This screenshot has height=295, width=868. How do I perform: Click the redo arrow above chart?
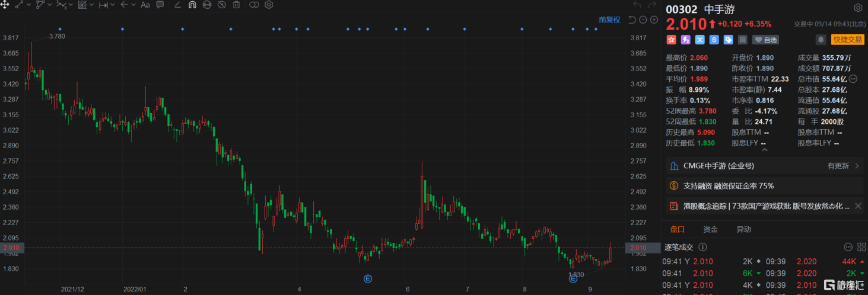click(x=653, y=5)
